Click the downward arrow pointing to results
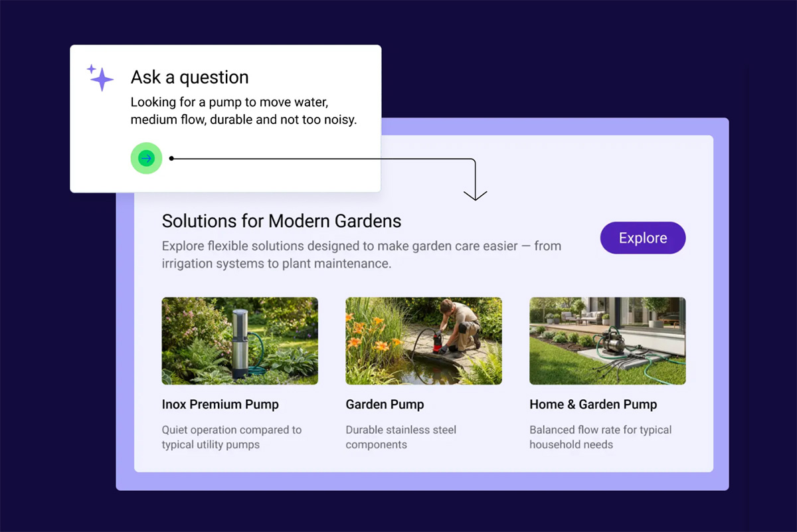797x532 pixels. pyautogui.click(x=476, y=193)
